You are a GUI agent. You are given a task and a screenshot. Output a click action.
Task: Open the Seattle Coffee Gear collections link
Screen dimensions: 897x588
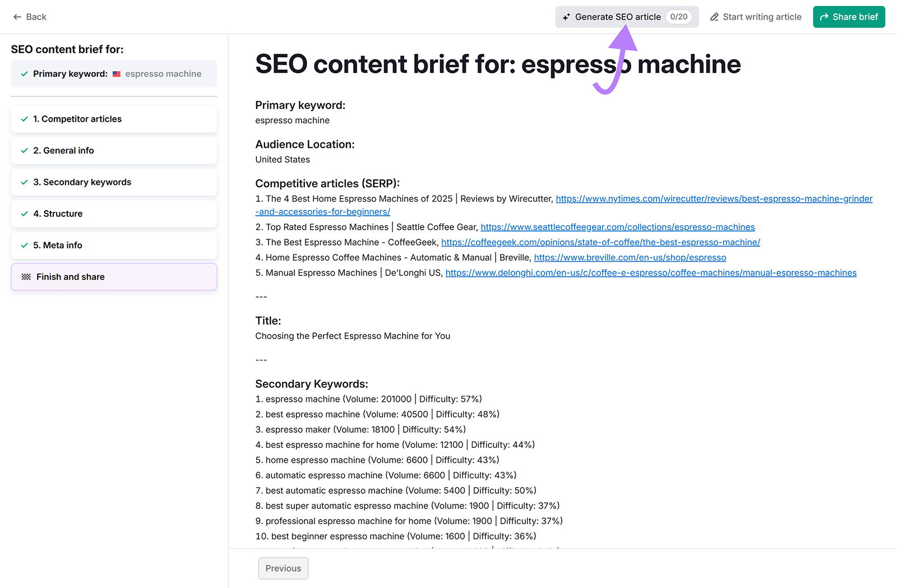click(617, 227)
